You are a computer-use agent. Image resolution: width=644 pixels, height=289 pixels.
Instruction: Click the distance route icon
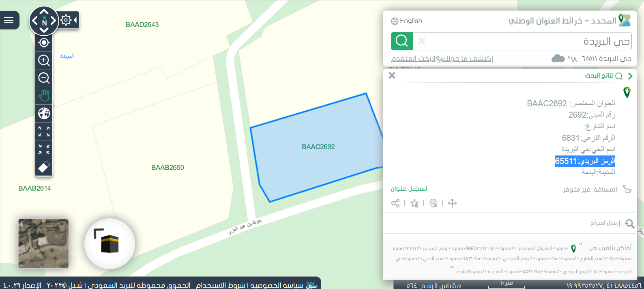627,189
